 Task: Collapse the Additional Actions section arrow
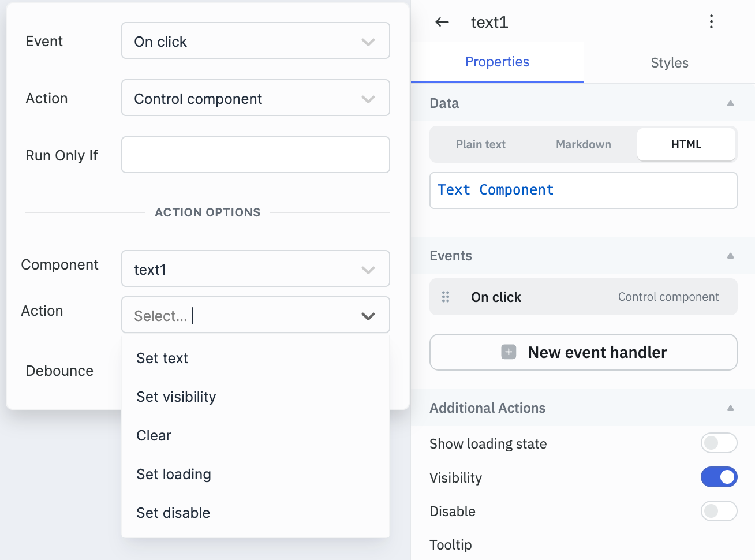coord(730,408)
